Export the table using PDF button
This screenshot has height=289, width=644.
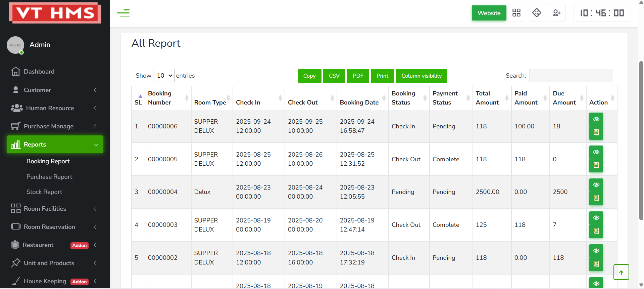pos(358,76)
